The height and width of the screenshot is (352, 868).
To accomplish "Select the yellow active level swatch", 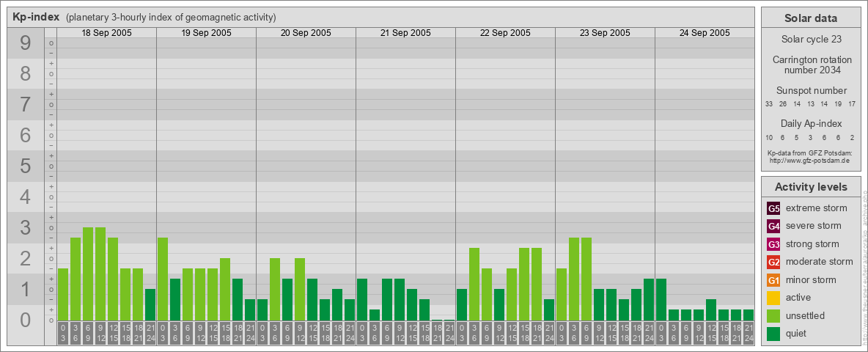I will pos(774,297).
